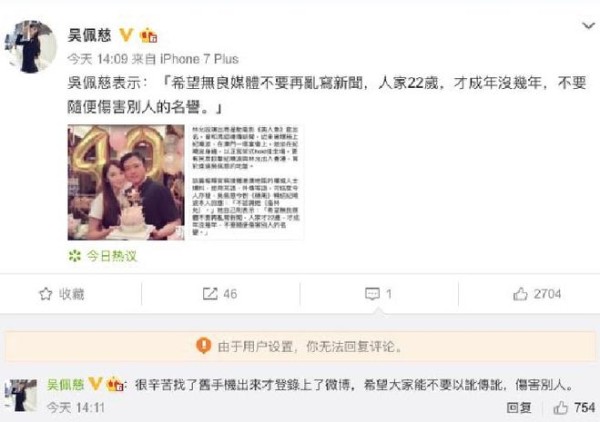Click the orange warning icon in notice bar
600x422 pixels.
[x=204, y=346]
